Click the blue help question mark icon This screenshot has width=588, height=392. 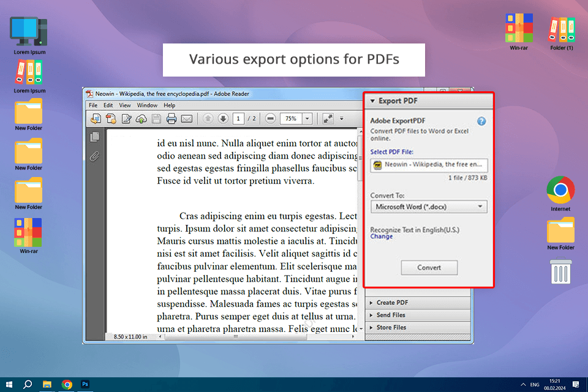click(481, 121)
